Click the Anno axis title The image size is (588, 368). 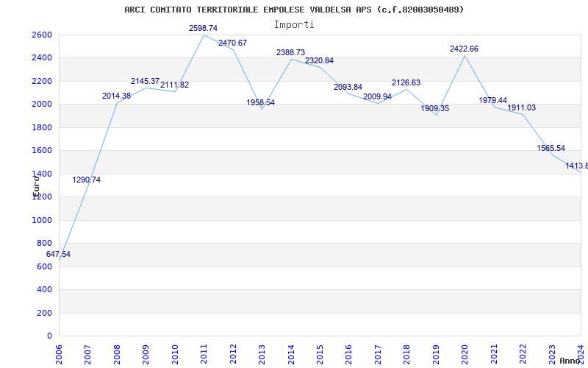[x=570, y=361]
